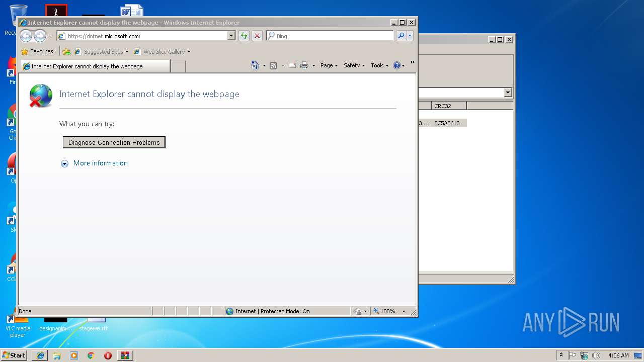
Task: Open Windows Explorer folder in taskbar
Action: point(57,355)
